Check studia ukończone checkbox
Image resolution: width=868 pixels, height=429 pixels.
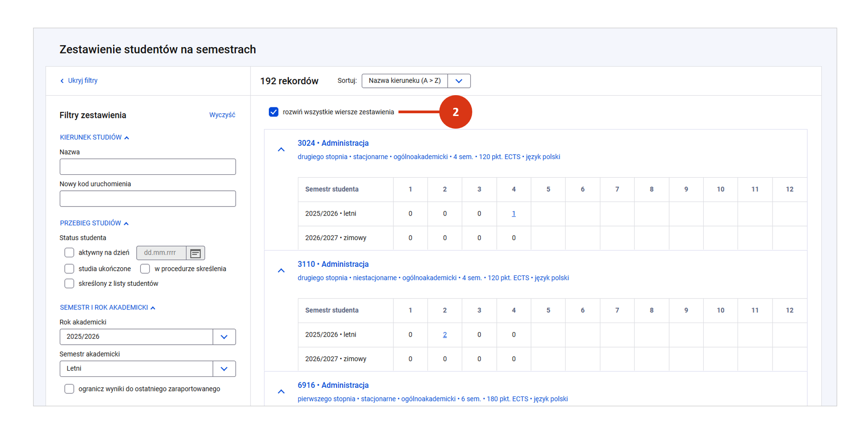coord(69,269)
